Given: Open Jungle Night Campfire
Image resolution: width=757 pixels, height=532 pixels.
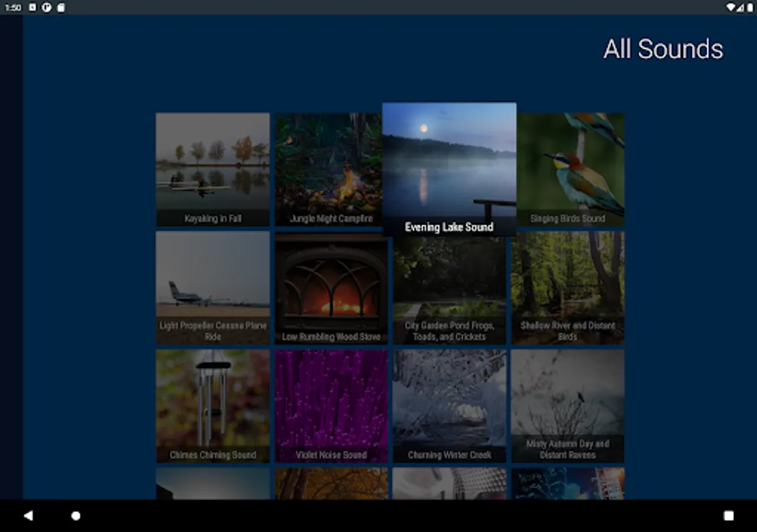Looking at the screenshot, I should (x=331, y=168).
